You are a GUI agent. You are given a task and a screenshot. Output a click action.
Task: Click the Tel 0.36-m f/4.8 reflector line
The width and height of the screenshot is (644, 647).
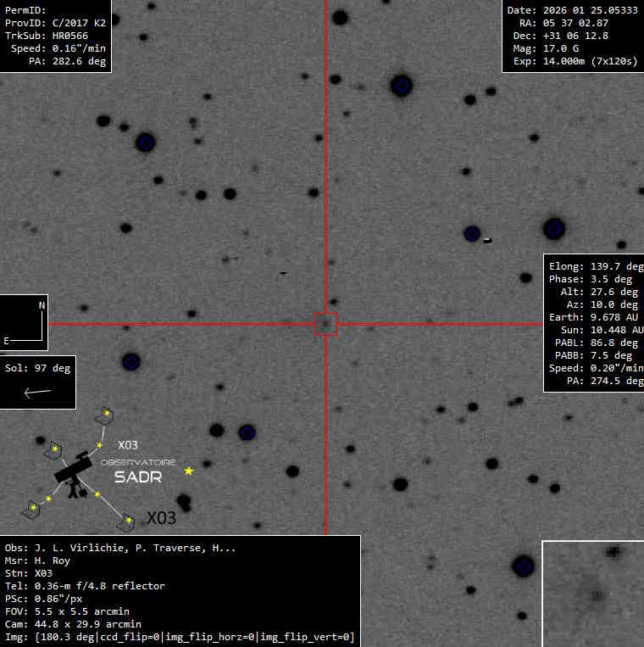(x=85, y=586)
